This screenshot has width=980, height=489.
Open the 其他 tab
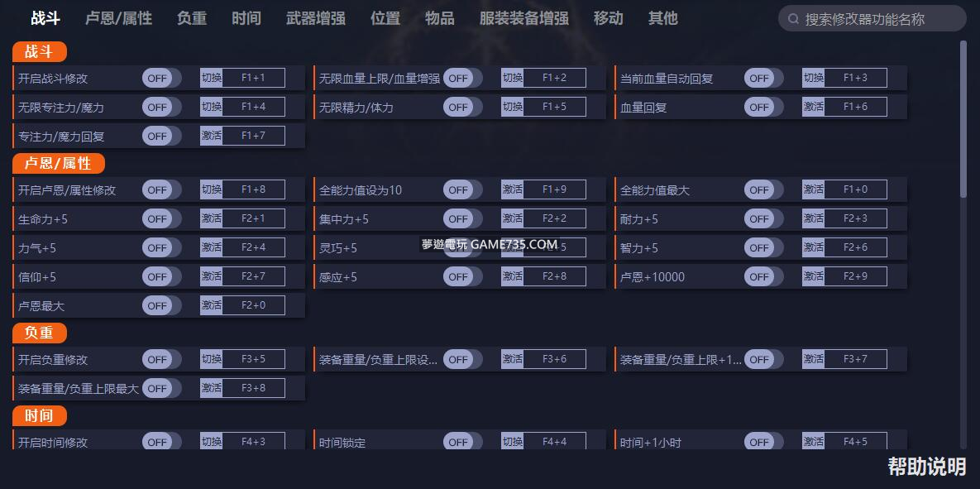[x=662, y=17]
